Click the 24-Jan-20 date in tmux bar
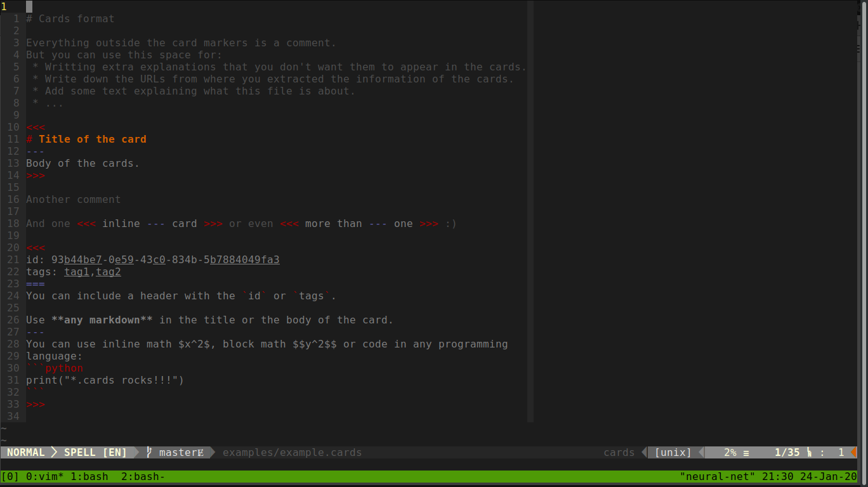The height and width of the screenshot is (487, 868). 828,476
